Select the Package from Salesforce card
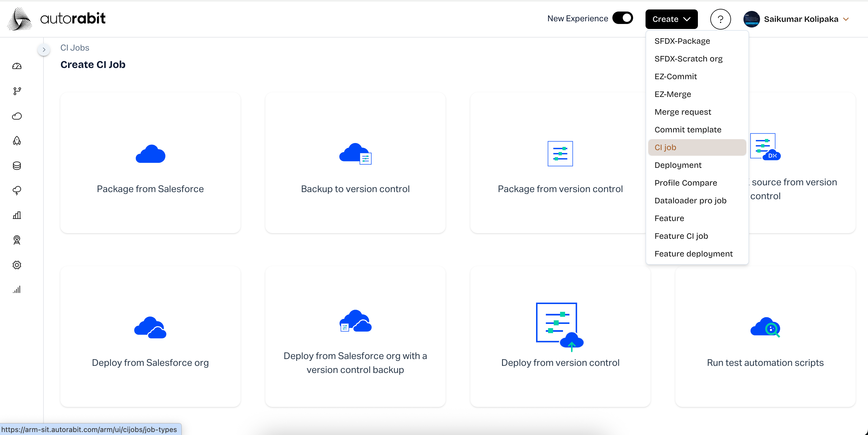The width and height of the screenshot is (868, 435). [x=150, y=163]
